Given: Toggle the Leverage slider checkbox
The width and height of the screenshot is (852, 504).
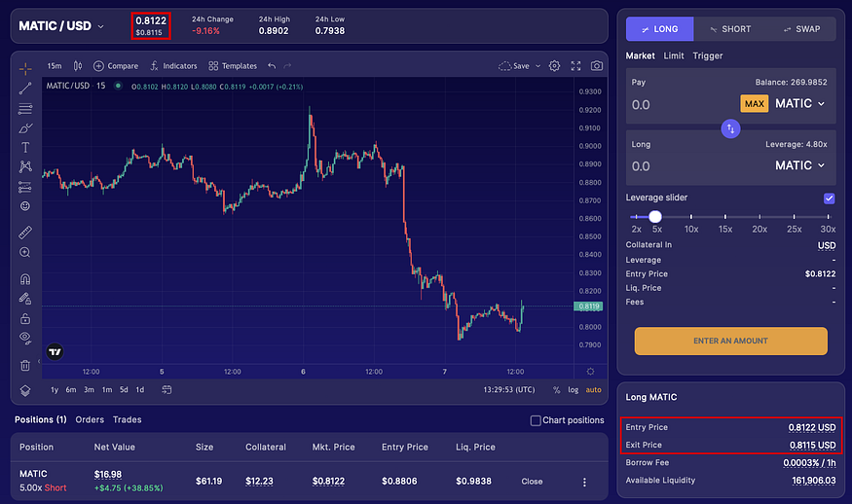Looking at the screenshot, I should click(829, 198).
